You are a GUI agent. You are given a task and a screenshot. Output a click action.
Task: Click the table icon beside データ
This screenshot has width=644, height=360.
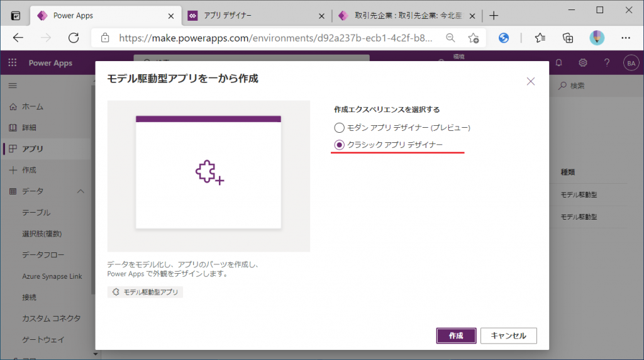(13, 191)
